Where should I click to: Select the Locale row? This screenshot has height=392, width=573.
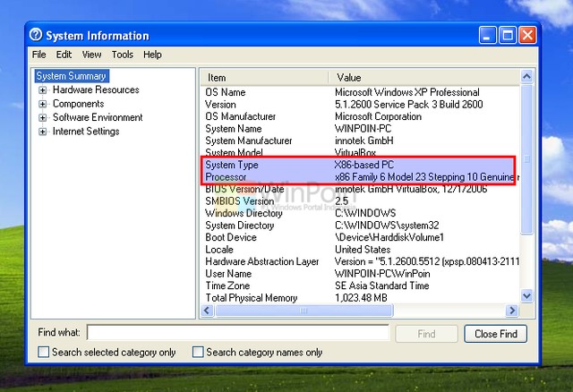360,249
